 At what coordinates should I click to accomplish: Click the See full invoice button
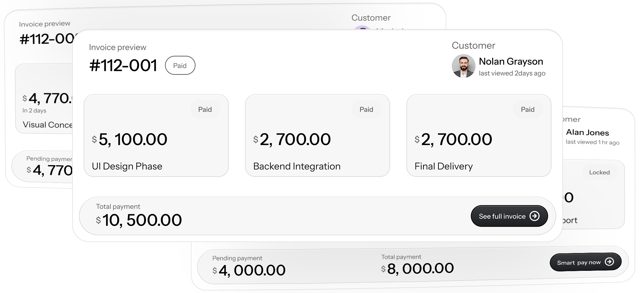(x=509, y=216)
